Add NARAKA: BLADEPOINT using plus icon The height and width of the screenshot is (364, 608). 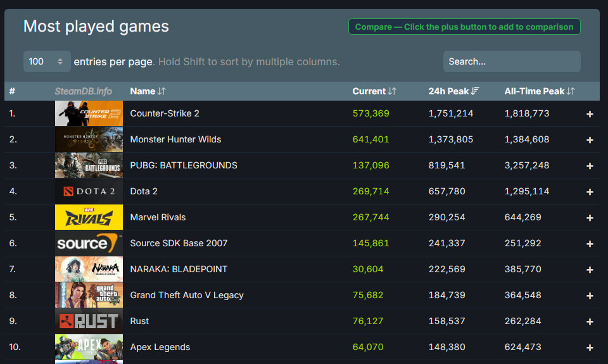tap(590, 270)
